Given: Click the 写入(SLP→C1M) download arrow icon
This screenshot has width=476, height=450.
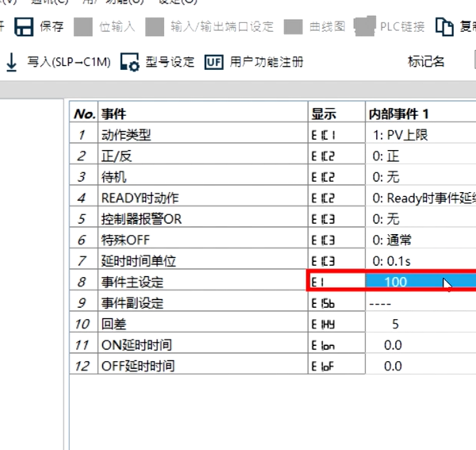Looking at the screenshot, I should tap(12, 62).
